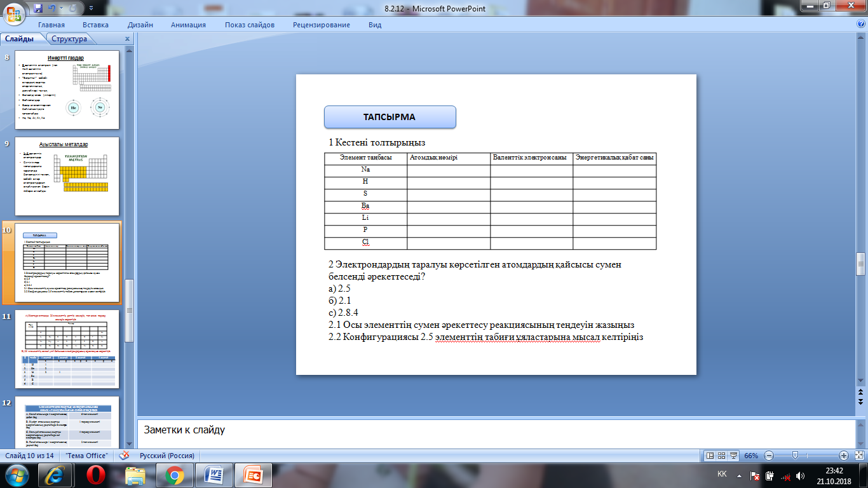Open the Показ слайдов ribbon tab
Viewport: 868px width, 488px height.
click(250, 25)
